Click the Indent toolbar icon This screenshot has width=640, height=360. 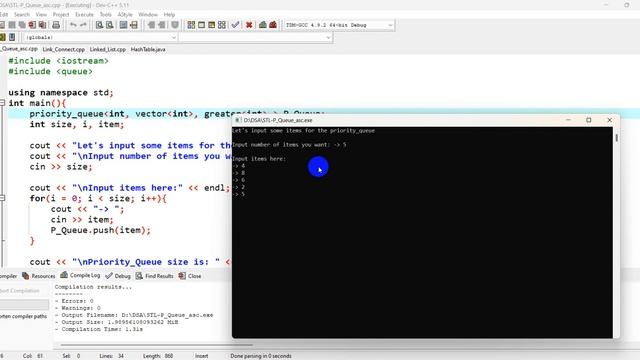(162, 25)
